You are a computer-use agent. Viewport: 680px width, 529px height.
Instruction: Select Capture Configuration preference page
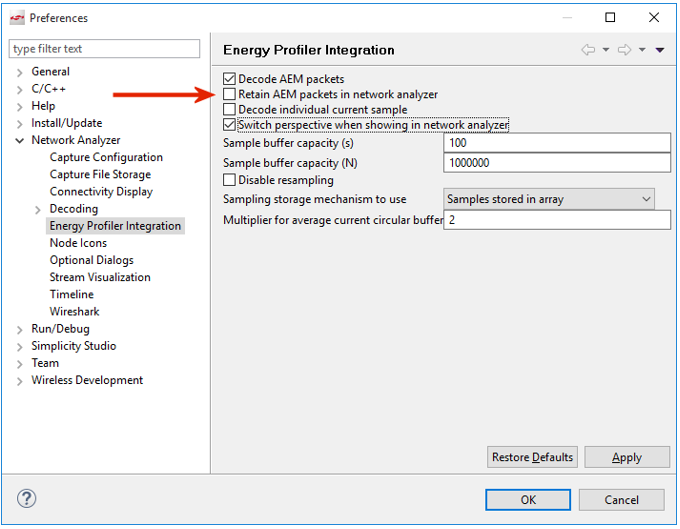[106, 157]
